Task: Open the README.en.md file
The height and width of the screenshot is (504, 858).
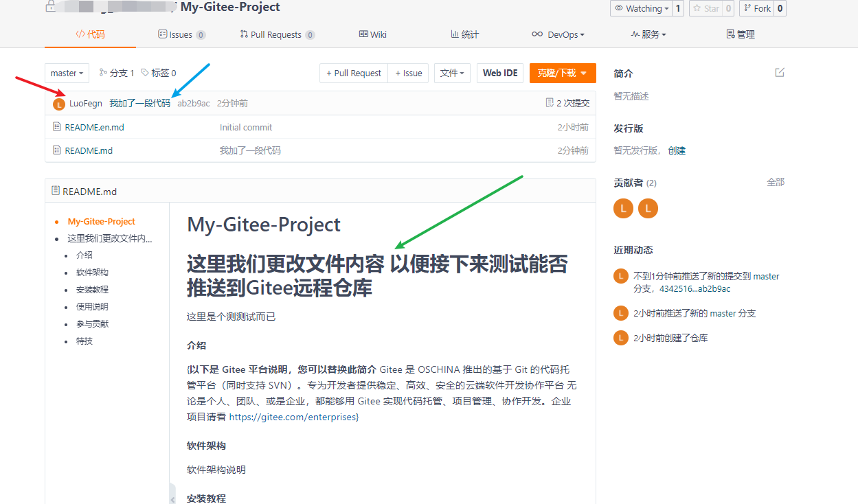Action: (94, 127)
